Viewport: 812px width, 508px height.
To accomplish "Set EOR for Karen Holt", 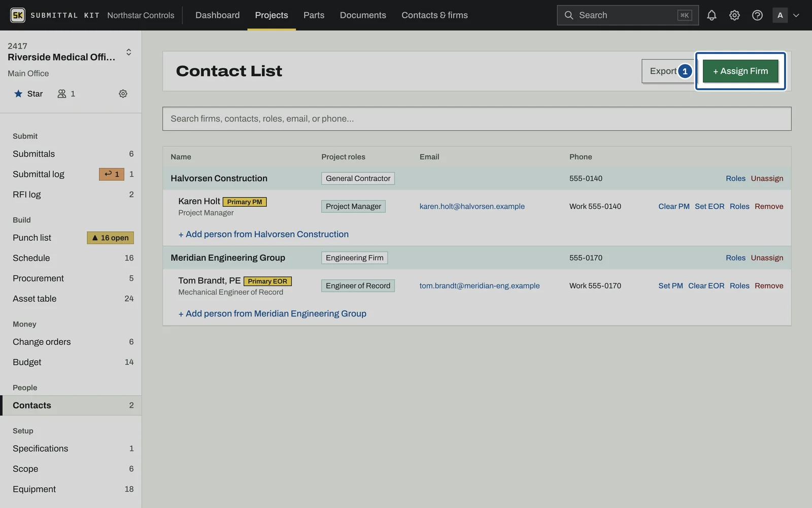I will pos(709,206).
